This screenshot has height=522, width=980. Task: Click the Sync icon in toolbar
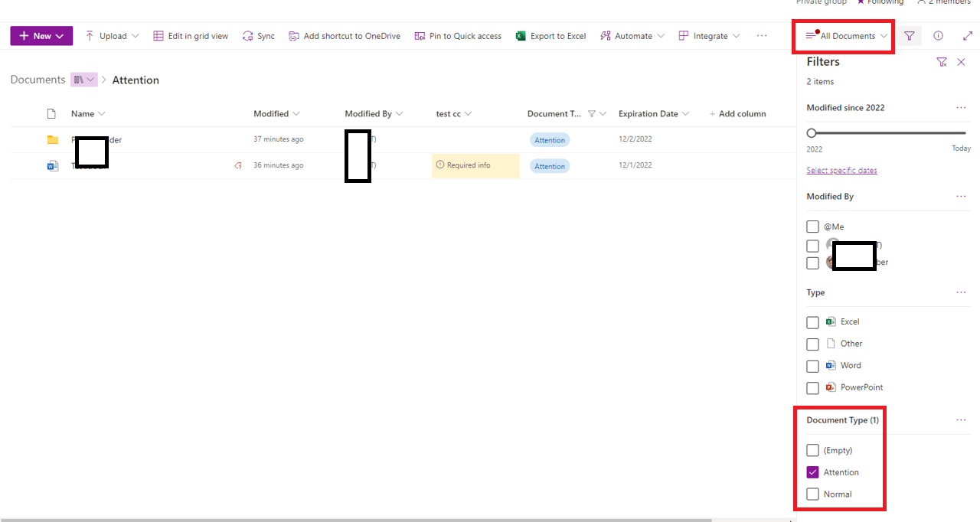tap(247, 36)
